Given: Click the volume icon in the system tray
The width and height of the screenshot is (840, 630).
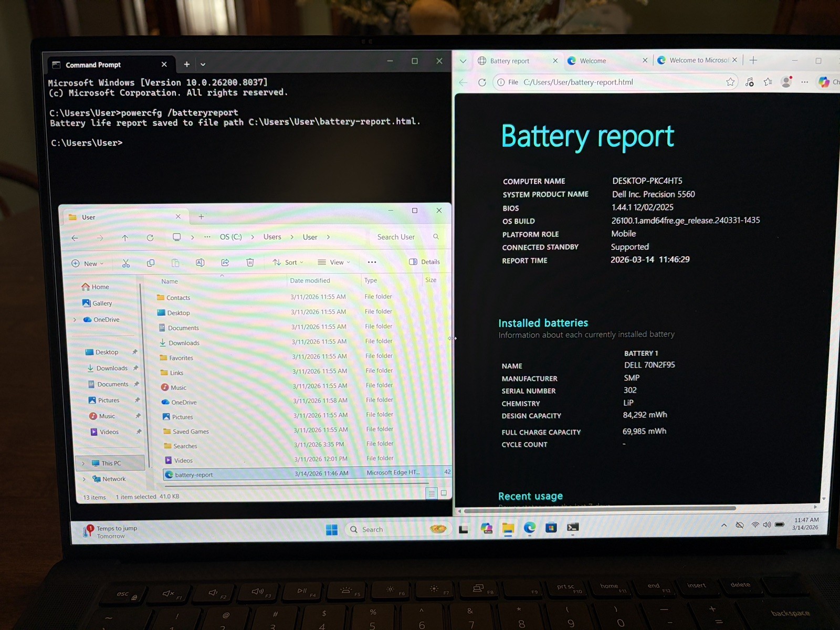Looking at the screenshot, I should (766, 525).
